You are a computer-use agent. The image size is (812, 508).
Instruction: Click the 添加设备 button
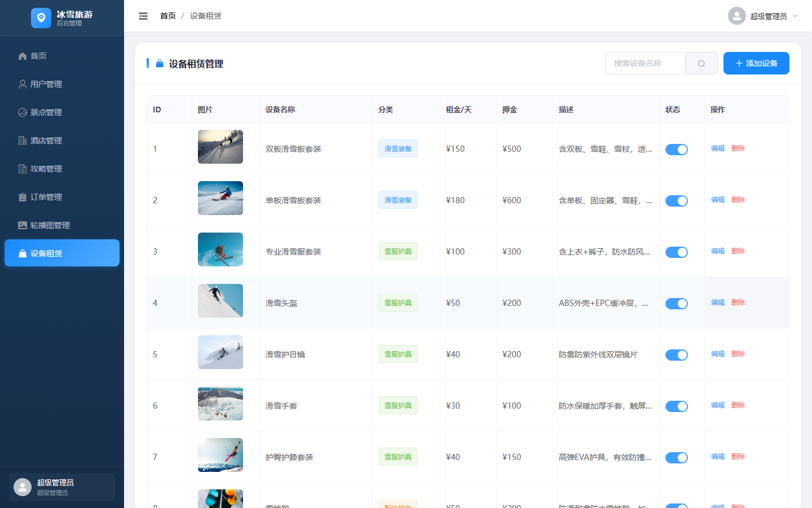[756, 63]
